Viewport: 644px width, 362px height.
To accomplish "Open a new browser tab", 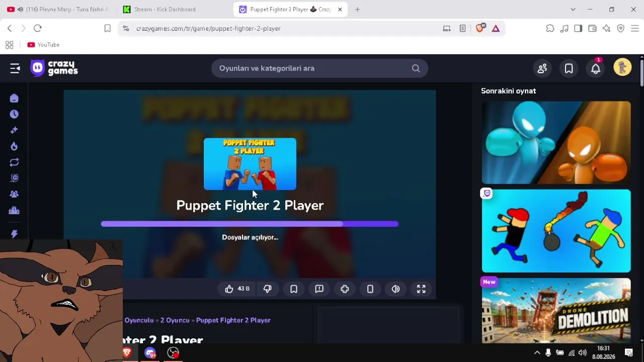I will click(357, 10).
